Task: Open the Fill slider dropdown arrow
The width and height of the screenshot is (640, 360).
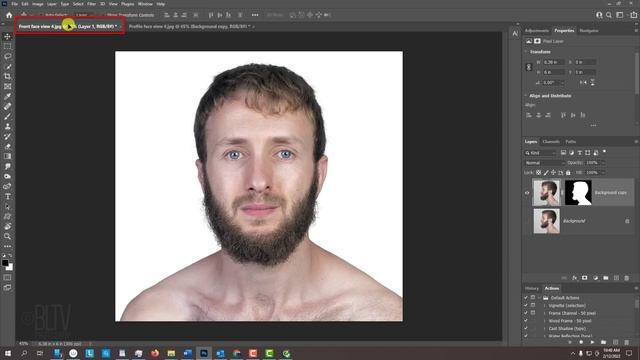Action: [x=603, y=173]
